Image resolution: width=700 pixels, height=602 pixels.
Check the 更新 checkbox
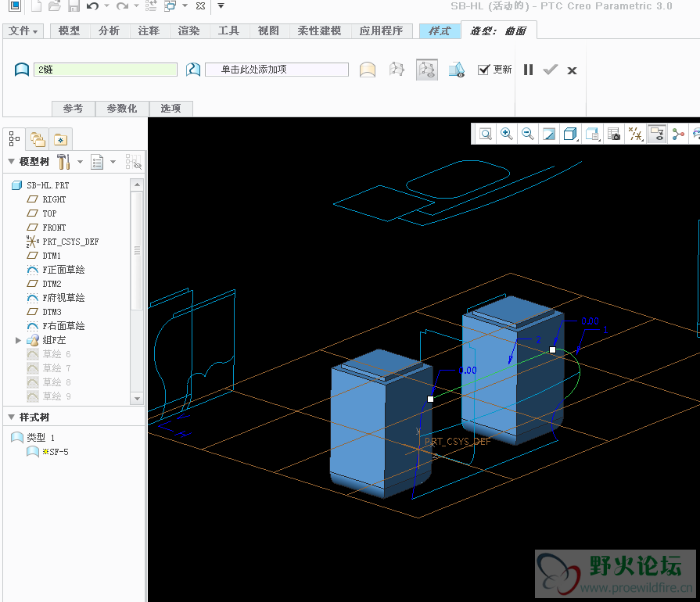click(x=483, y=70)
